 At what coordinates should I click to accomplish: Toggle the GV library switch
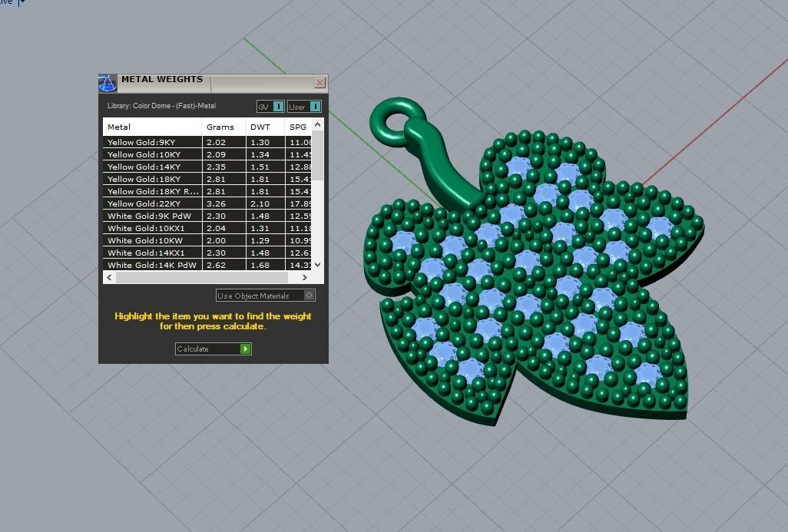pos(270,107)
